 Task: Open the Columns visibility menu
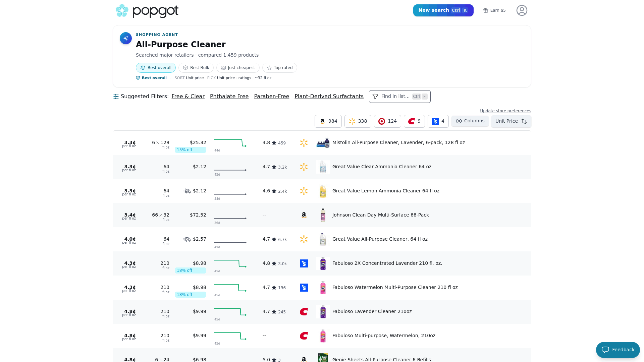pos(470,121)
